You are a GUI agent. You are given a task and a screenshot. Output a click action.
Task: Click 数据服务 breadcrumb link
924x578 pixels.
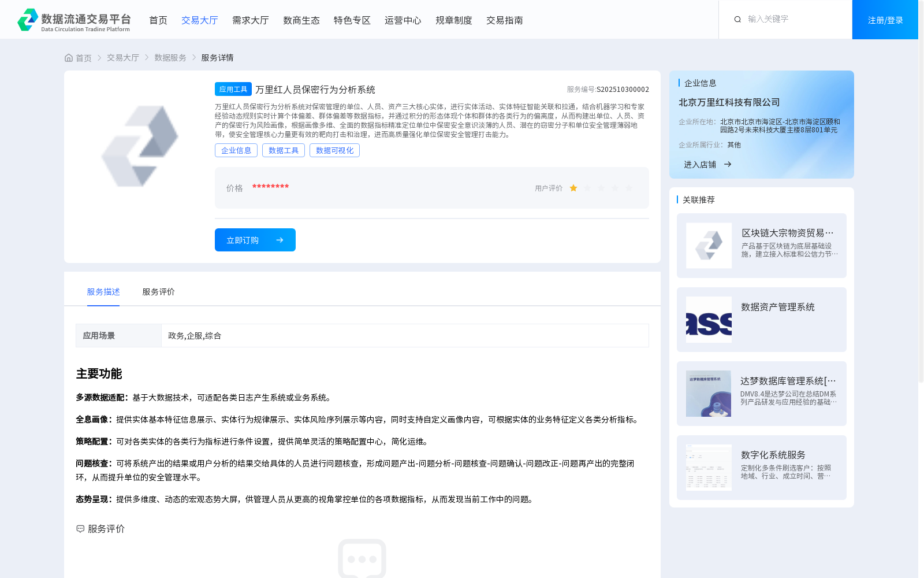pos(170,58)
